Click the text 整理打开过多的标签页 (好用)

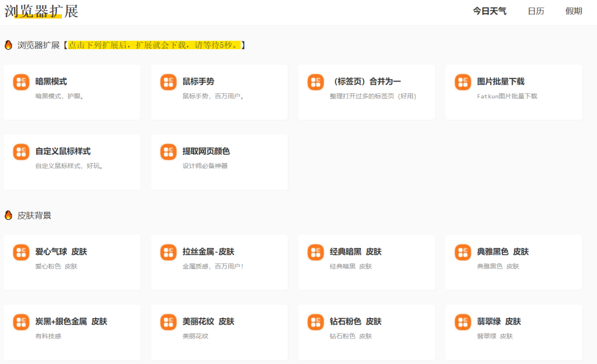tap(373, 96)
